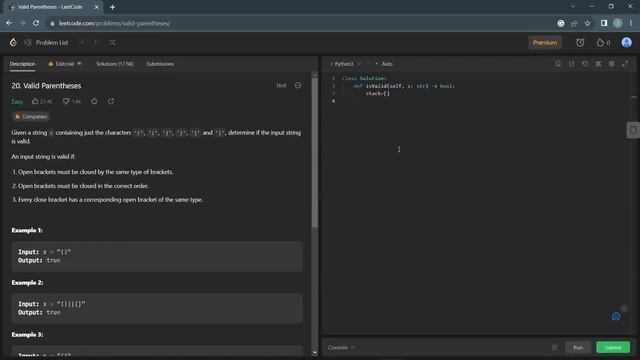The image size is (640, 360).
Task: Open a new browser tab
Action: (112, 7)
